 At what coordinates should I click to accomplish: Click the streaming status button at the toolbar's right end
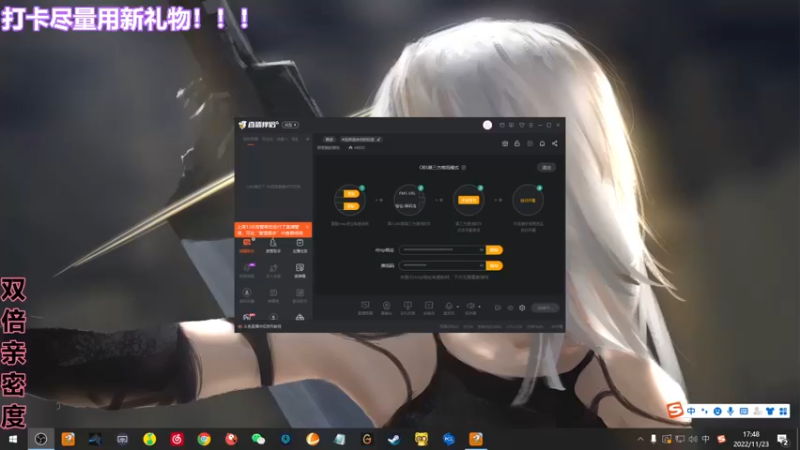click(x=545, y=308)
